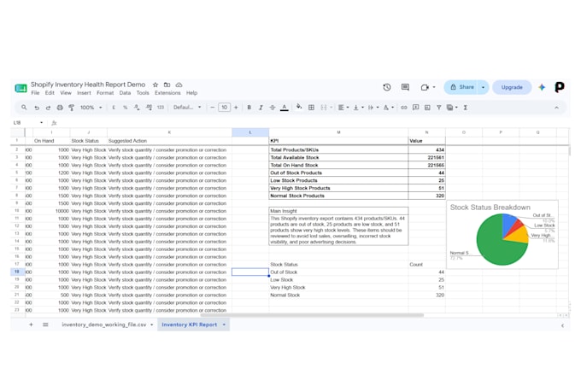Insert a chart from the toolbar
Viewport: 581px width, 392px height.
pyautogui.click(x=427, y=108)
